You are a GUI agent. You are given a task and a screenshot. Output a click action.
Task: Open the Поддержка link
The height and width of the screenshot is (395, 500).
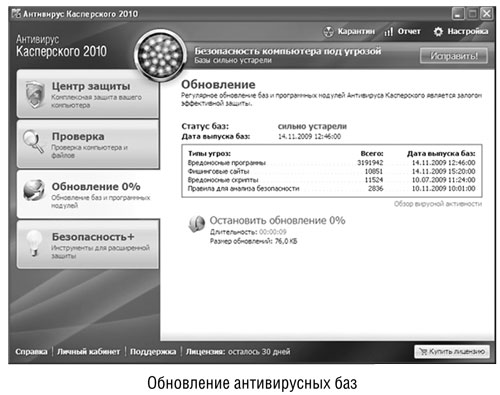[153, 352]
